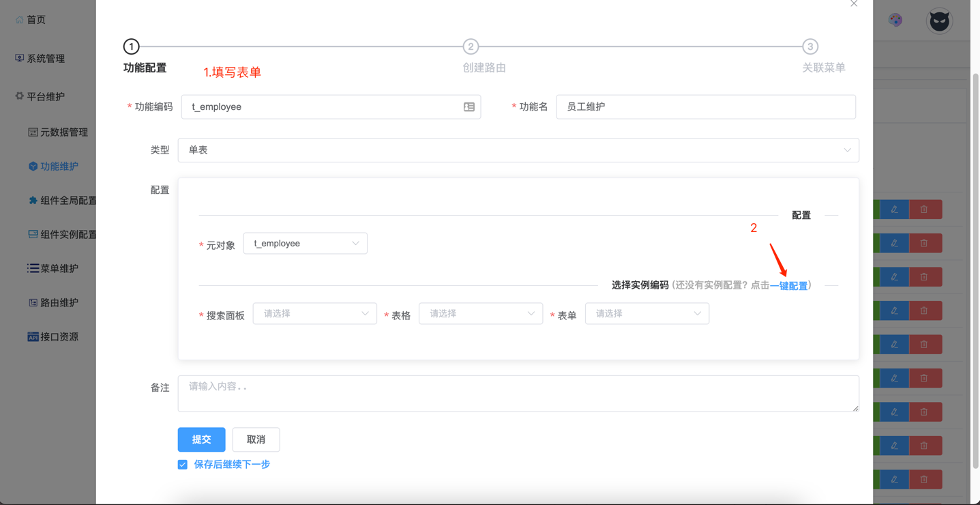The height and width of the screenshot is (505, 980).
Task: Click 元数据管理 sidebar icon item
Action: [57, 132]
